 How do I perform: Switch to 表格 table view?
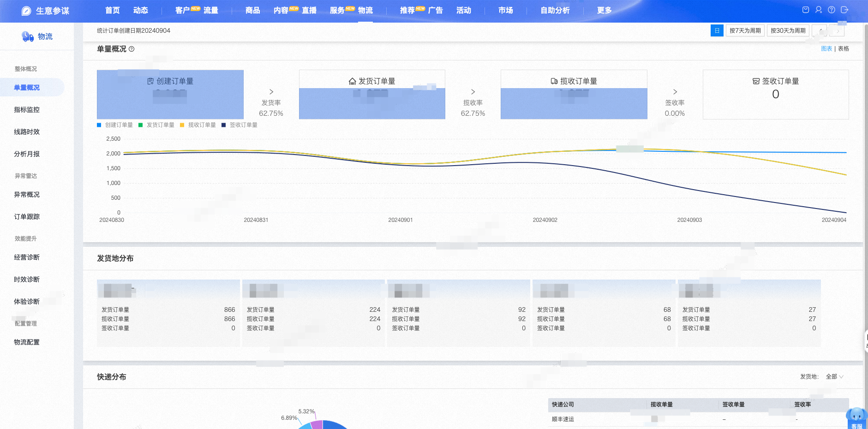(x=844, y=48)
